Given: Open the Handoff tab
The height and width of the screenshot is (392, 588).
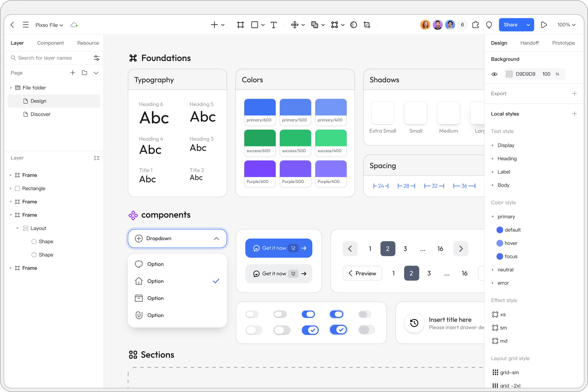Looking at the screenshot, I should [529, 43].
